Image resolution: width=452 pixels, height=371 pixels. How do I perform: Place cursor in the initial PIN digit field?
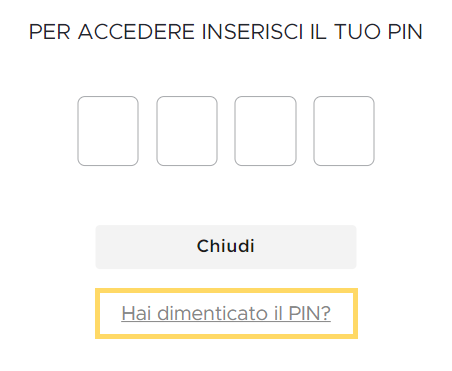(x=108, y=131)
